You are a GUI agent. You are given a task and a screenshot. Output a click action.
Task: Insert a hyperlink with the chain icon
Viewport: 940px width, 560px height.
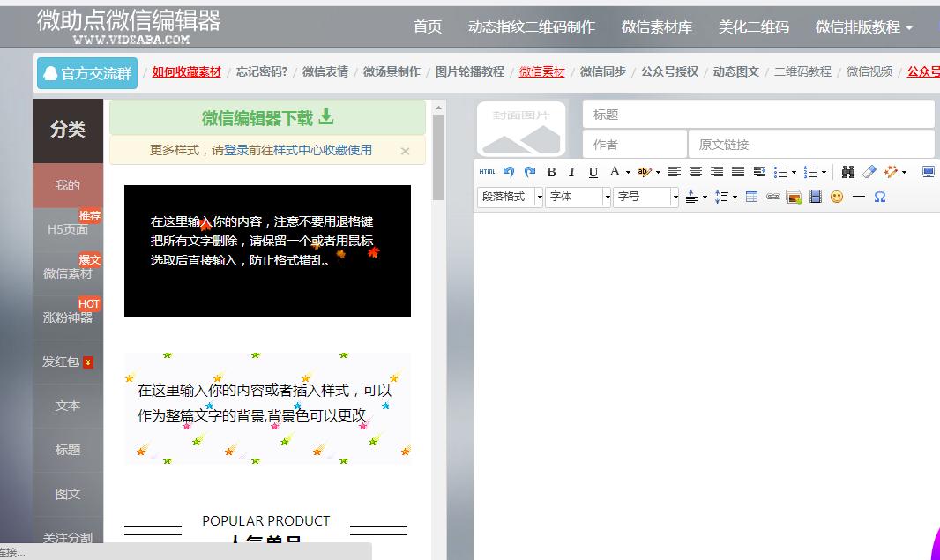(775, 198)
